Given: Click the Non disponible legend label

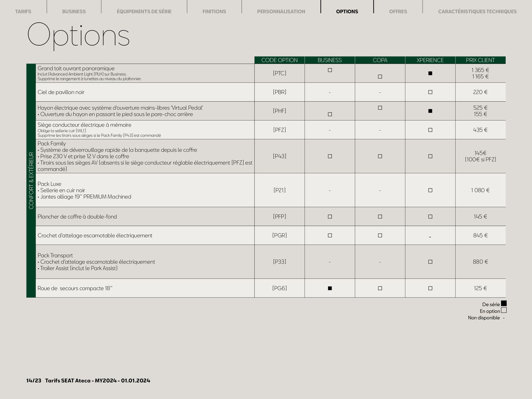Looking at the screenshot, I should click(484, 318).
